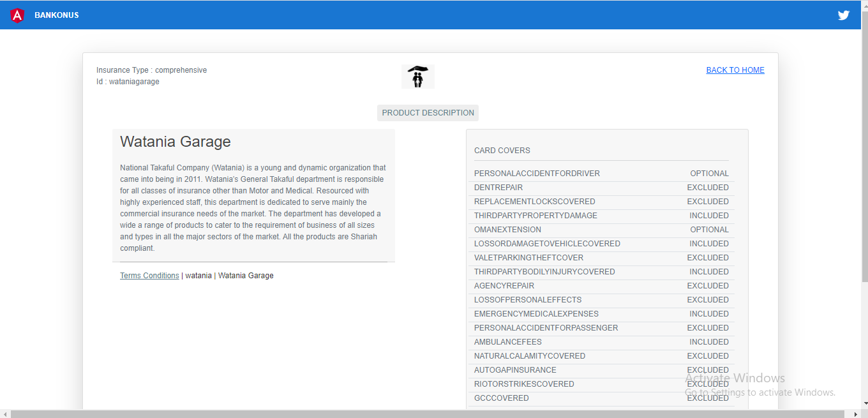Viewport: 868px width, 418px height.
Task: Open the Twitter bird icon
Action: (844, 15)
